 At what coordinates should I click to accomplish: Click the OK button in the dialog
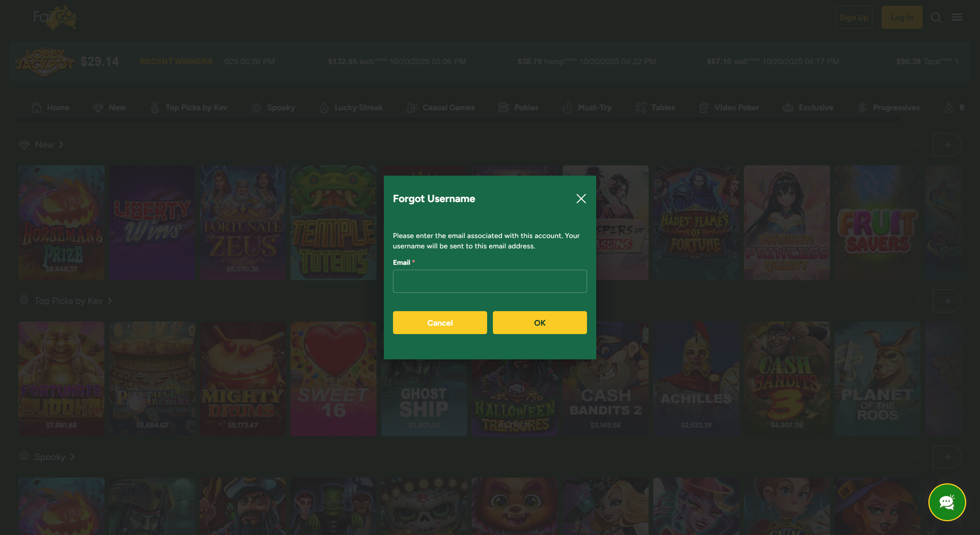(x=540, y=323)
